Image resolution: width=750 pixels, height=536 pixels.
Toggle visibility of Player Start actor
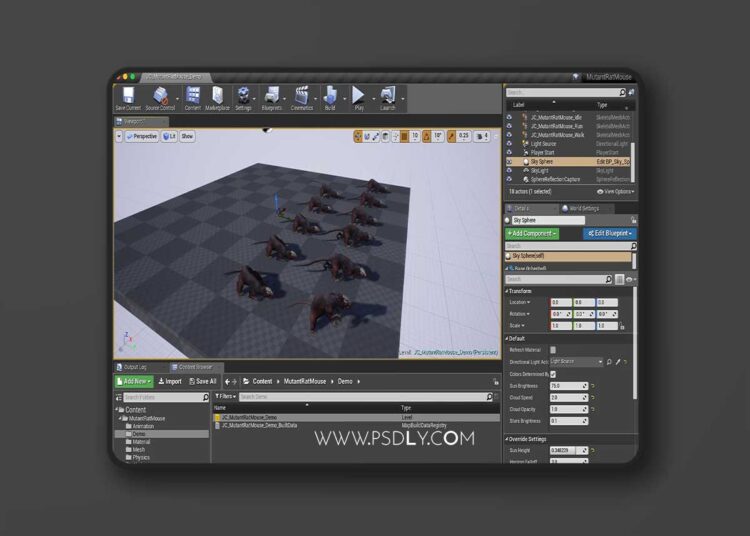pos(509,153)
